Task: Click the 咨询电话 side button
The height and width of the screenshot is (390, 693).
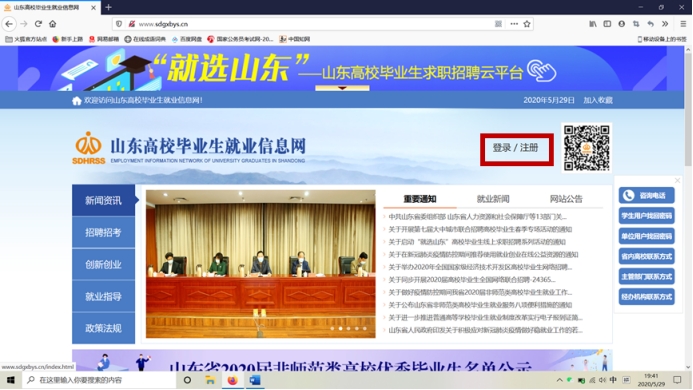Action: pos(646,195)
